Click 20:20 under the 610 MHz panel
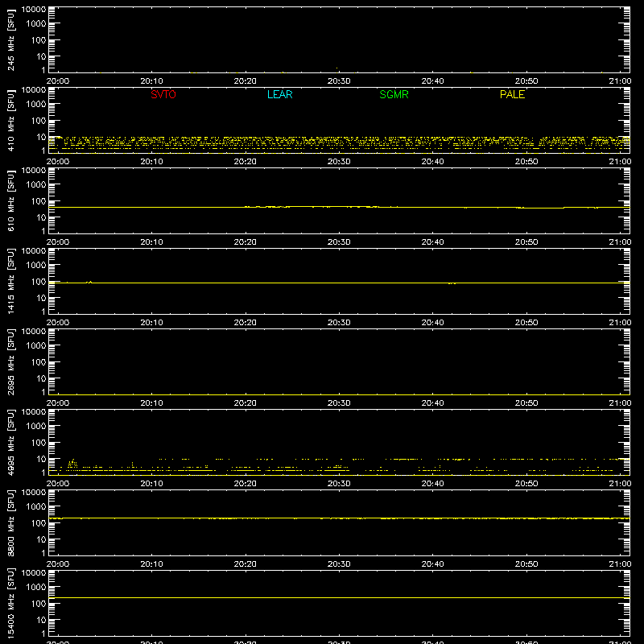Image resolution: width=644 pixels, height=644 pixels. point(246,242)
